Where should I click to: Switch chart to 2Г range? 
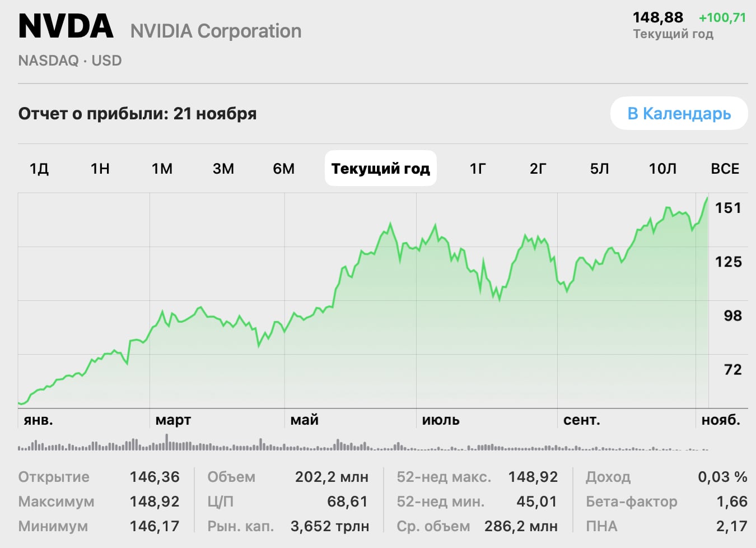coord(538,169)
